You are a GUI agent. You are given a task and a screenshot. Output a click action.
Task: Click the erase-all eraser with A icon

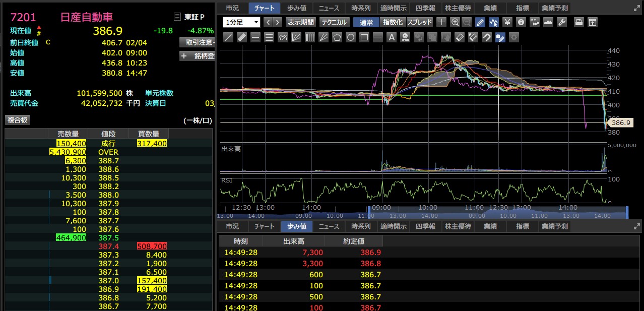(x=473, y=37)
